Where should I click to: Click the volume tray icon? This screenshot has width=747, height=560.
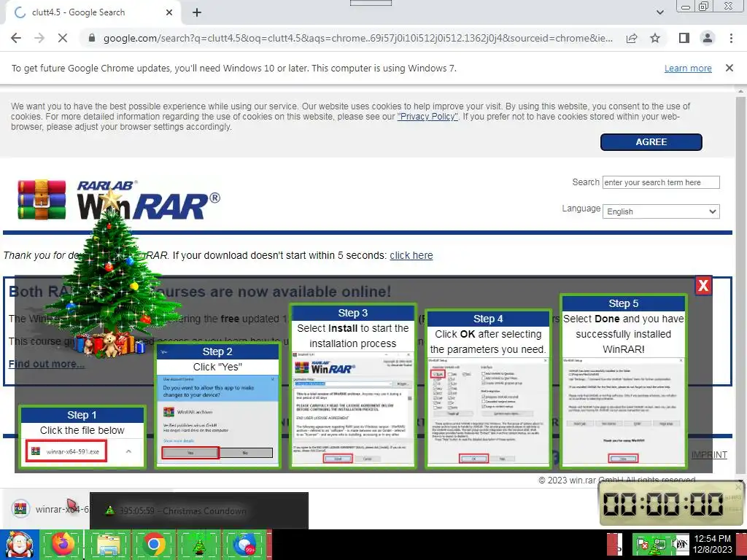[x=681, y=544]
